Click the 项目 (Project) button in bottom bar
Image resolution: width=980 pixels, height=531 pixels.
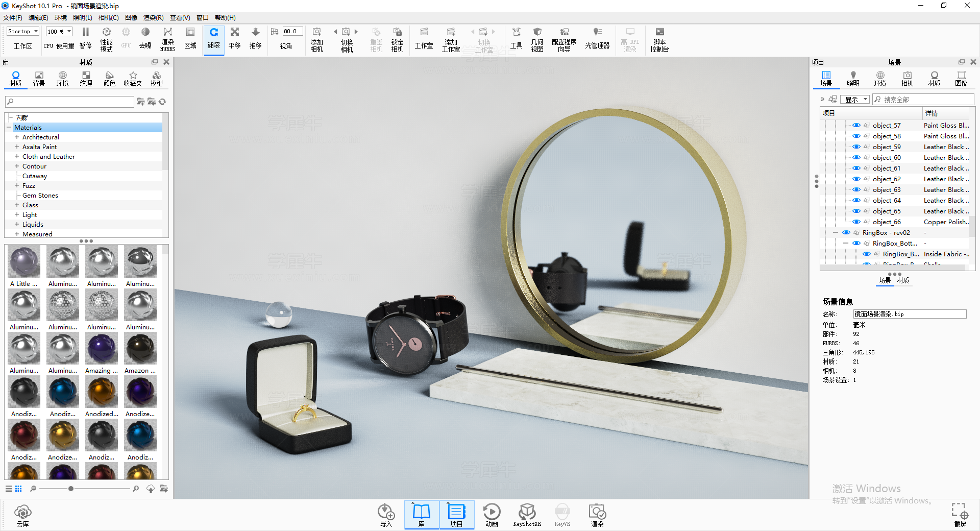[x=456, y=515]
